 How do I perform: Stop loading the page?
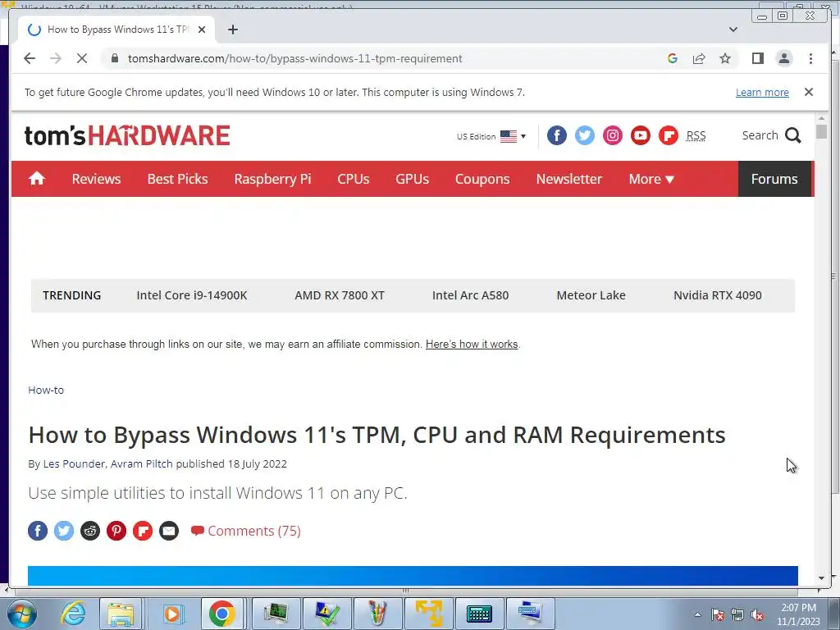(x=81, y=58)
